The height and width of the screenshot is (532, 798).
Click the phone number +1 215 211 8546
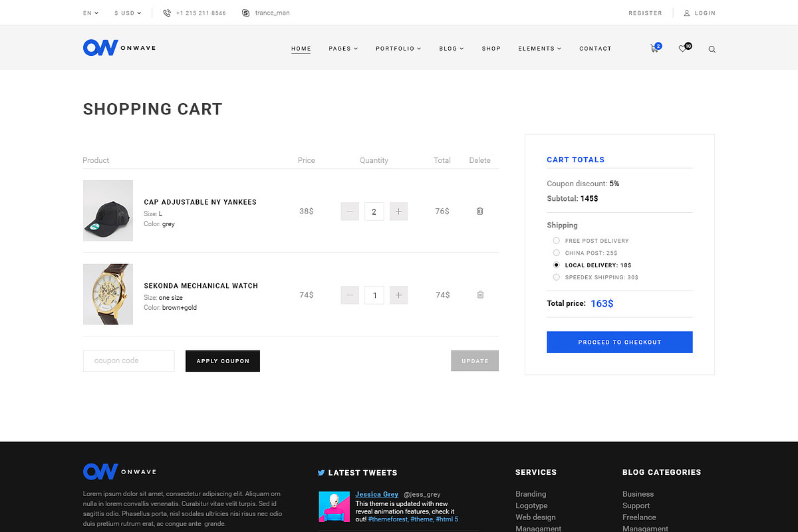tap(201, 13)
